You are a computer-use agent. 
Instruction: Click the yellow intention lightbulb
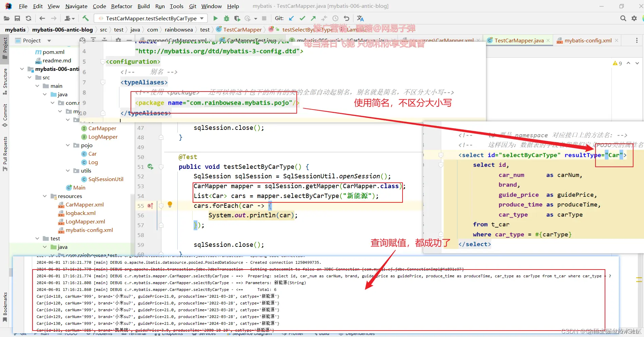170,204
